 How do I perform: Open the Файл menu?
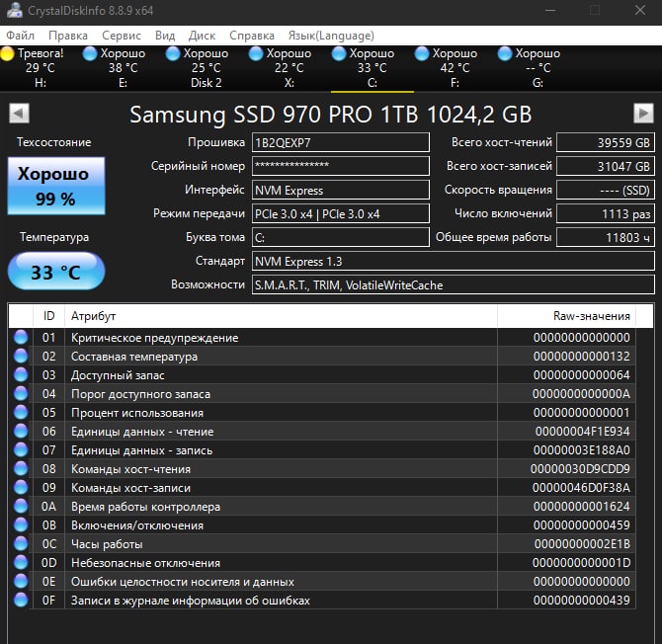point(21,36)
